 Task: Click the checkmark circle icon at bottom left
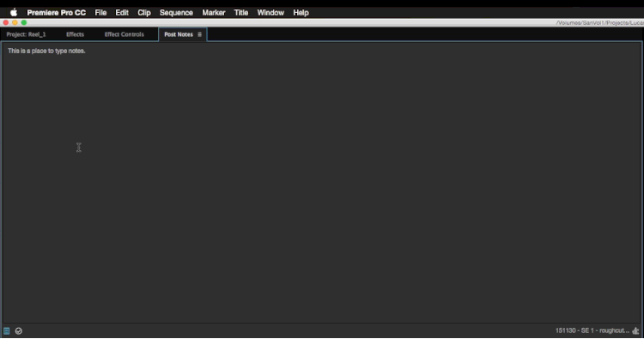point(19,330)
